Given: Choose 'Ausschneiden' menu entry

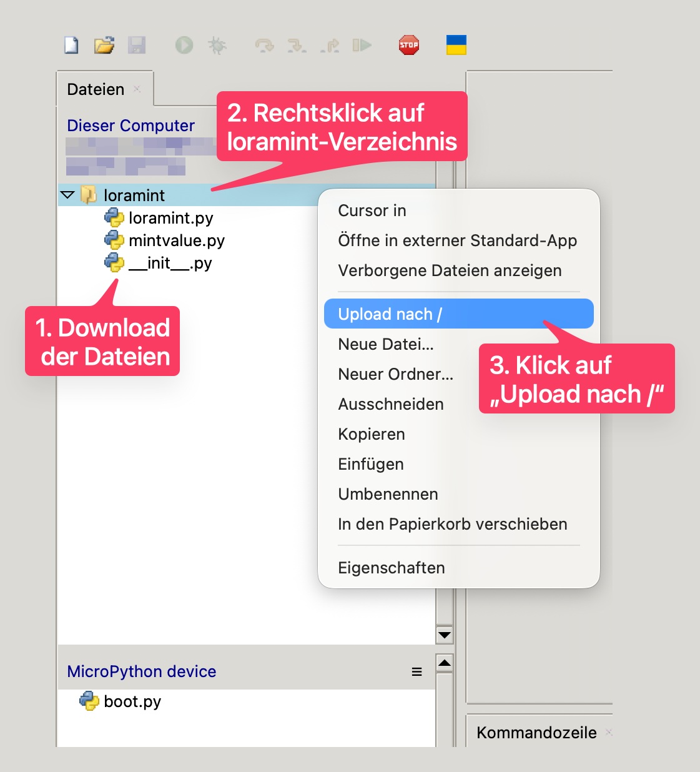Looking at the screenshot, I should click(x=459, y=404).
